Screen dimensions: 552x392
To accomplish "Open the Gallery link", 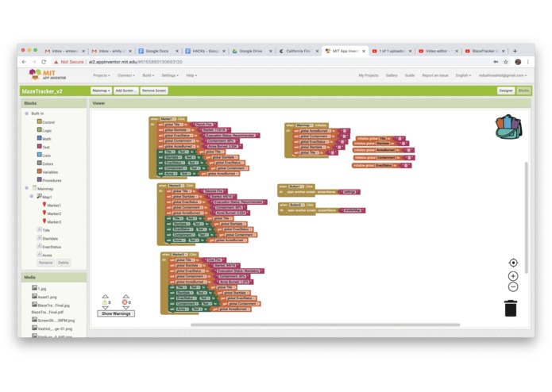I will (392, 75).
